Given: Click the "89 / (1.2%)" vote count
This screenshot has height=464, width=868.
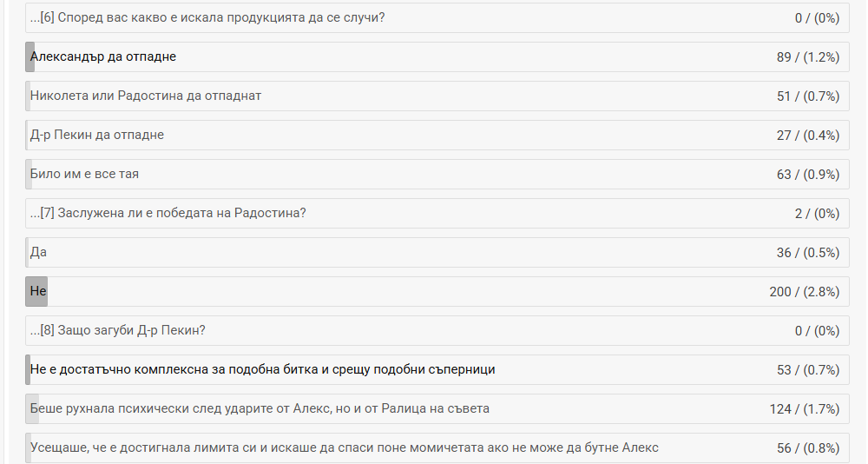Looking at the screenshot, I should click(x=808, y=57).
